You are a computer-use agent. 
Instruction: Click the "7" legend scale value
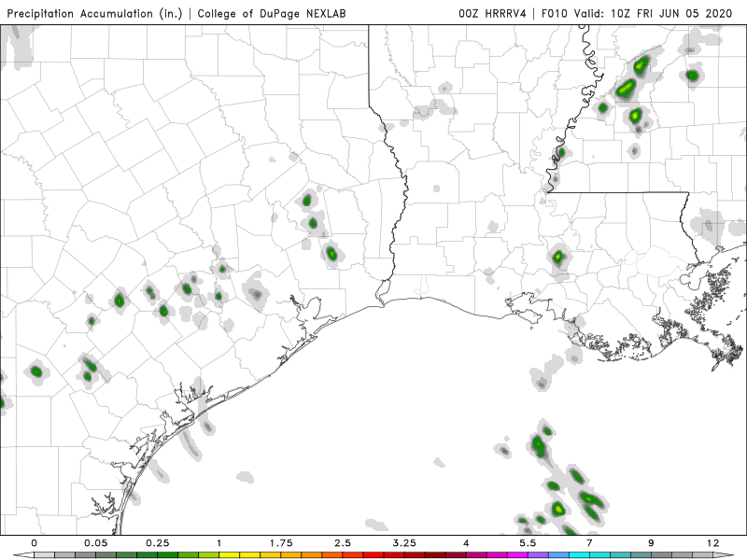point(589,543)
